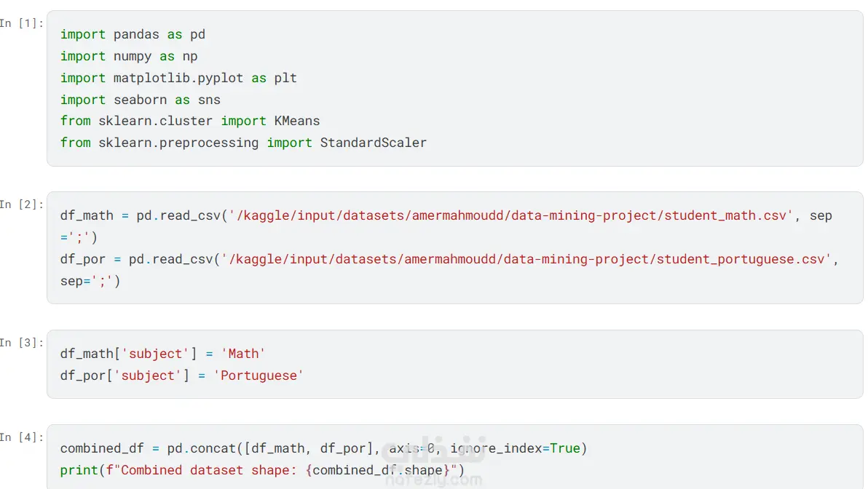
Task: Click the student_portuguese.csv file path string
Action: coord(526,260)
